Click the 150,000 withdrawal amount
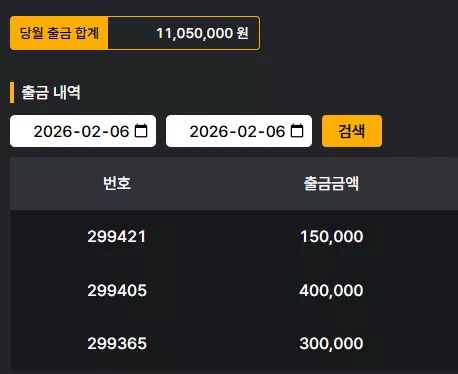This screenshot has width=458, height=374. pyautogui.click(x=332, y=237)
